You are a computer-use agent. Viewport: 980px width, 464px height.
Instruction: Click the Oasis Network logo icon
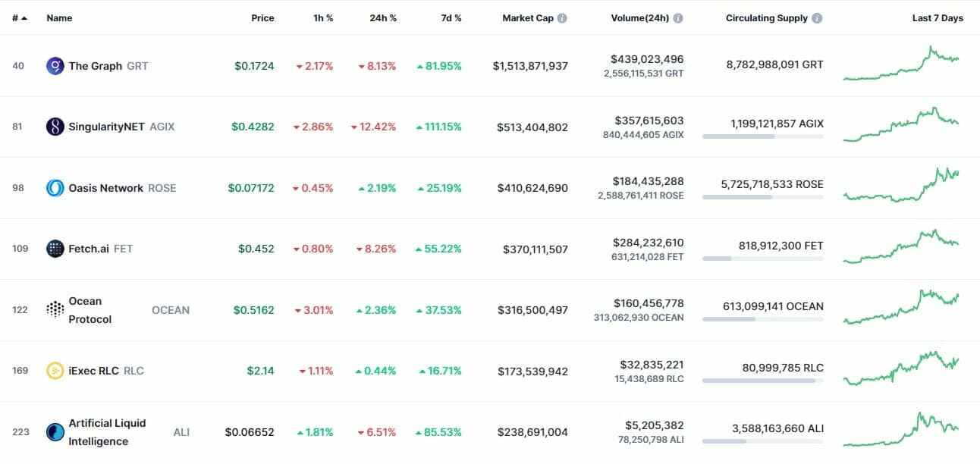(x=55, y=188)
